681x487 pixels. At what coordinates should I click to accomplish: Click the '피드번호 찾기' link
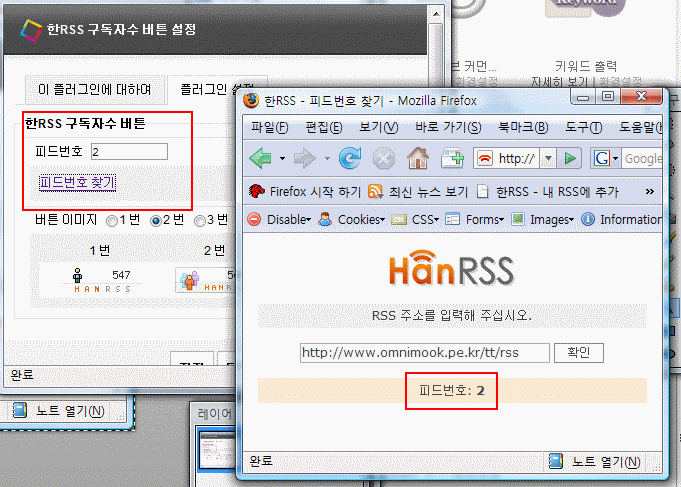coord(77,182)
